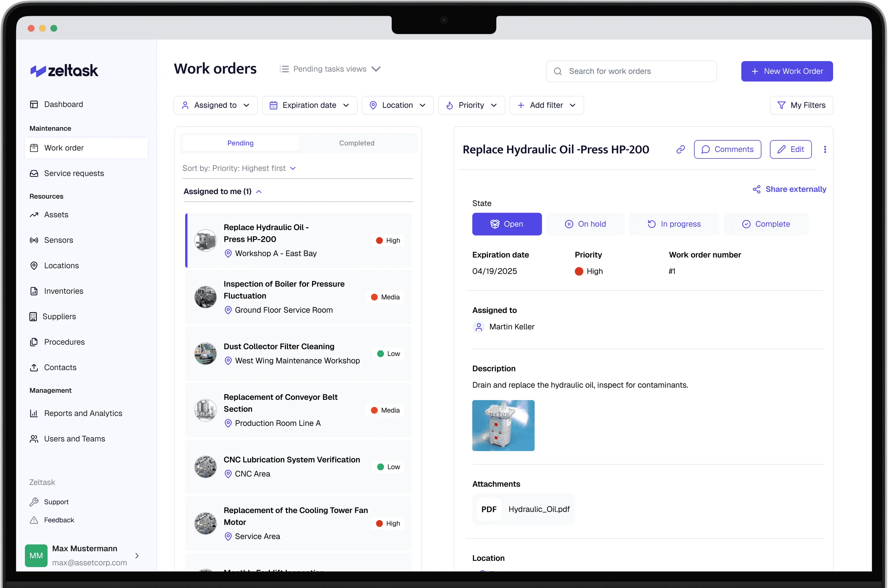Open the Dashboard from the sidebar
The image size is (888, 588).
[63, 104]
